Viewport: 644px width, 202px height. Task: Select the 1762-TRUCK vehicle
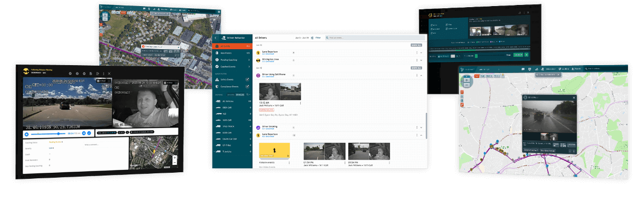(x=232, y=127)
